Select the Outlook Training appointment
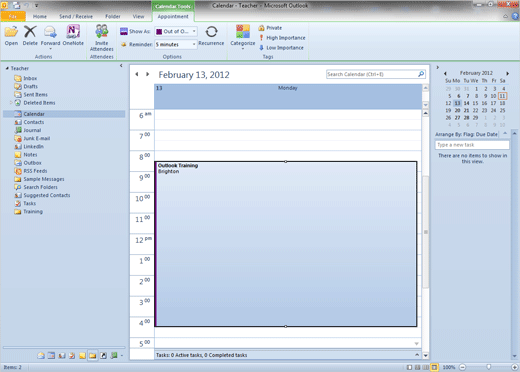Viewport: 520px width, 372px height. click(286, 244)
